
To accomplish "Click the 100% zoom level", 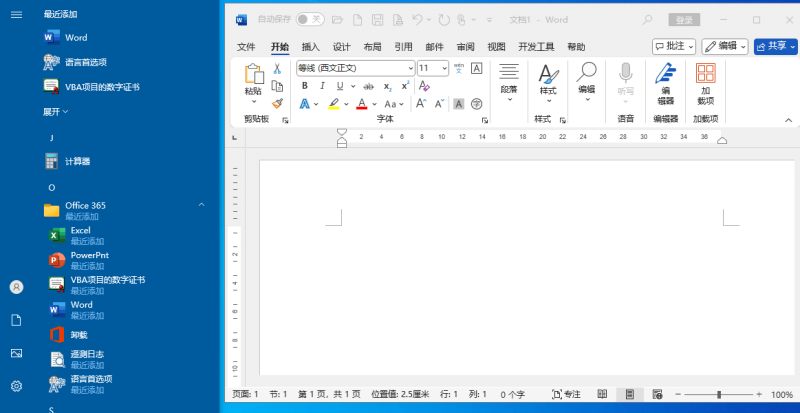I will [x=782, y=394].
